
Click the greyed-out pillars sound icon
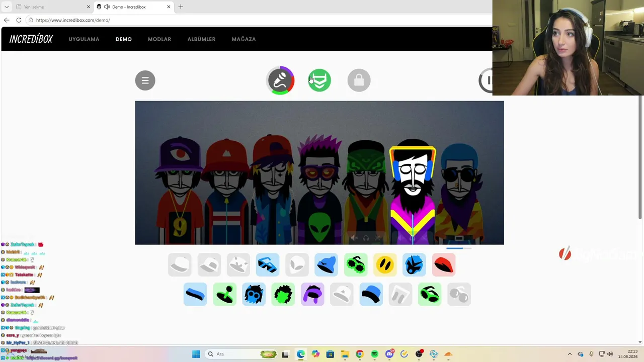(400, 294)
